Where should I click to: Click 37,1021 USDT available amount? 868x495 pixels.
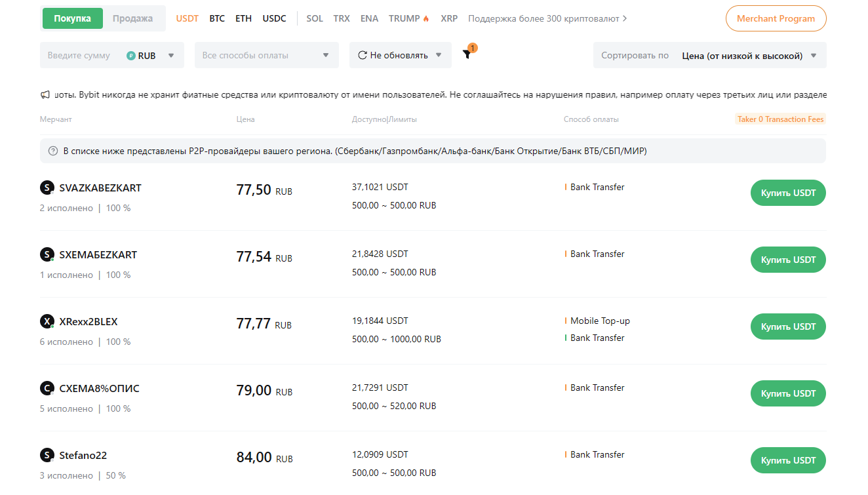[x=380, y=188]
